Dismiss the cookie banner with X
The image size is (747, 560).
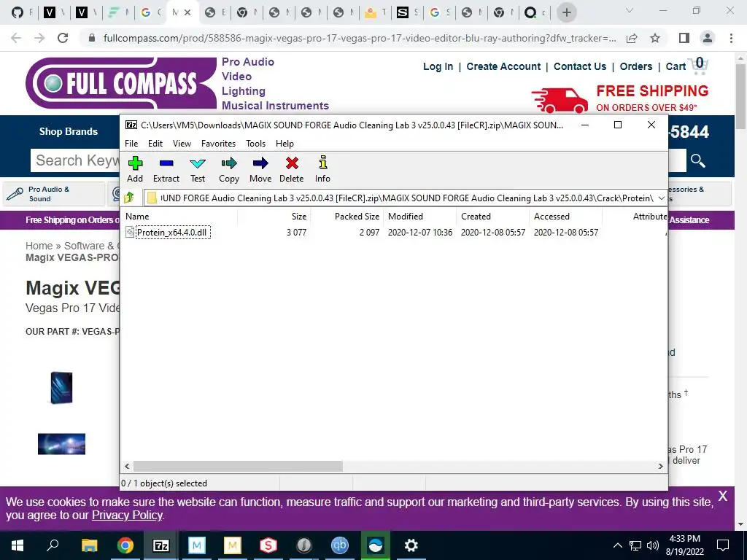pyautogui.click(x=723, y=496)
